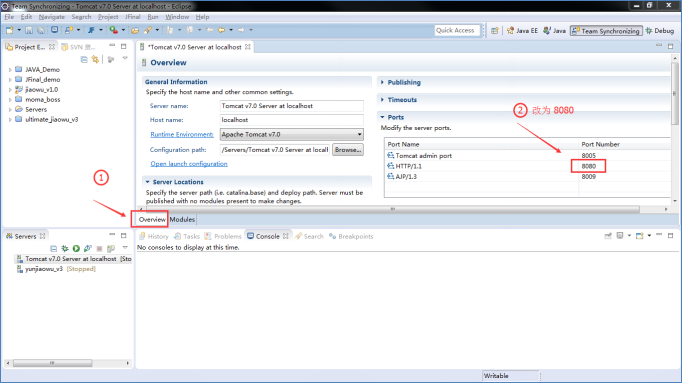
Task: Click the Search flashlight toolbar icon
Action: pyautogui.click(x=148, y=30)
